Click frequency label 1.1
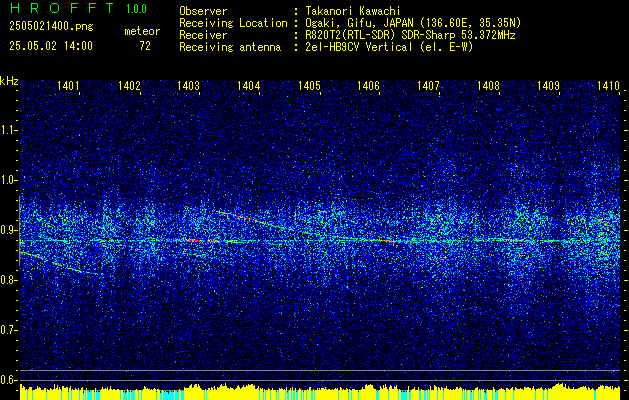 click(9, 130)
